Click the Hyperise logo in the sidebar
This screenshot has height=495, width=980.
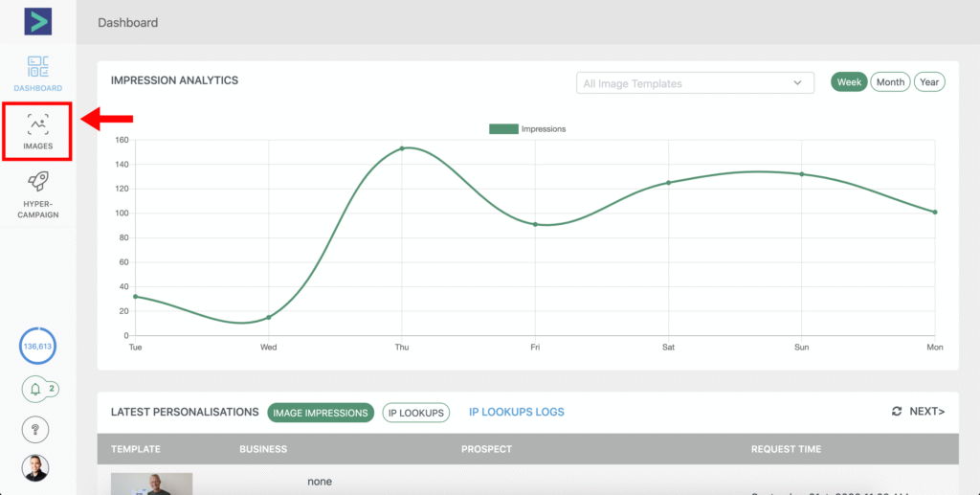(x=38, y=21)
